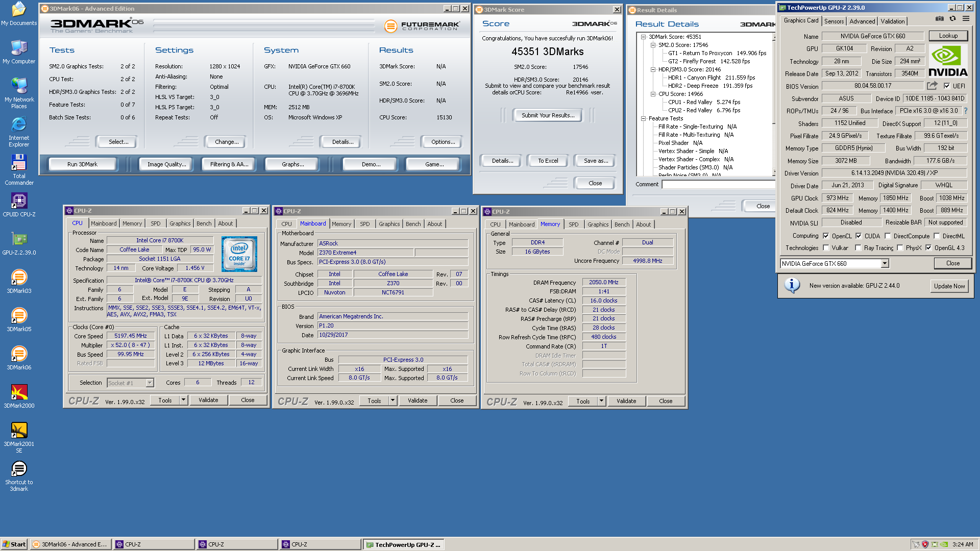The image size is (980, 551).
Task: Click Result Details tree scrollbar
Action: point(774,105)
